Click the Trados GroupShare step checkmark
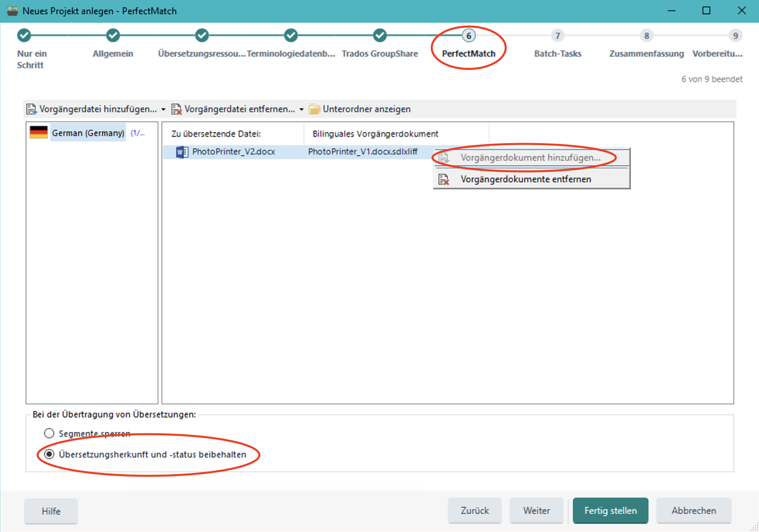This screenshot has width=759, height=532. [380, 36]
